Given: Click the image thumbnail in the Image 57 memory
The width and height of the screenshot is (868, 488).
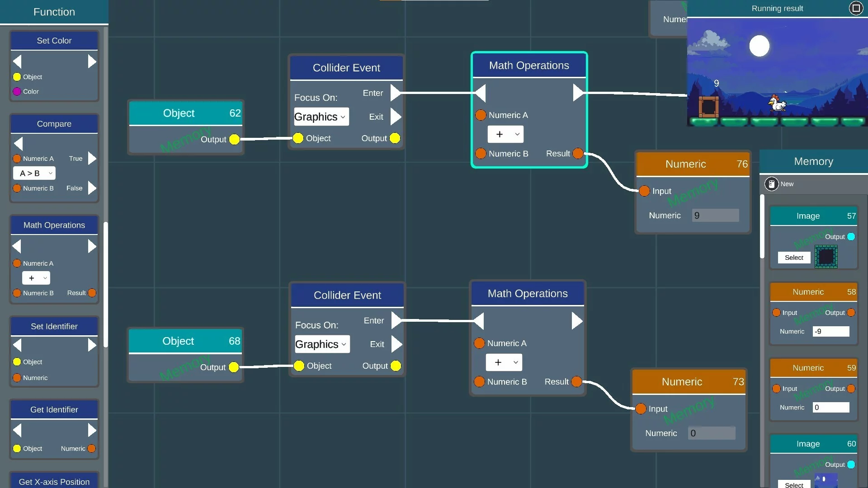Looking at the screenshot, I should coord(826,257).
